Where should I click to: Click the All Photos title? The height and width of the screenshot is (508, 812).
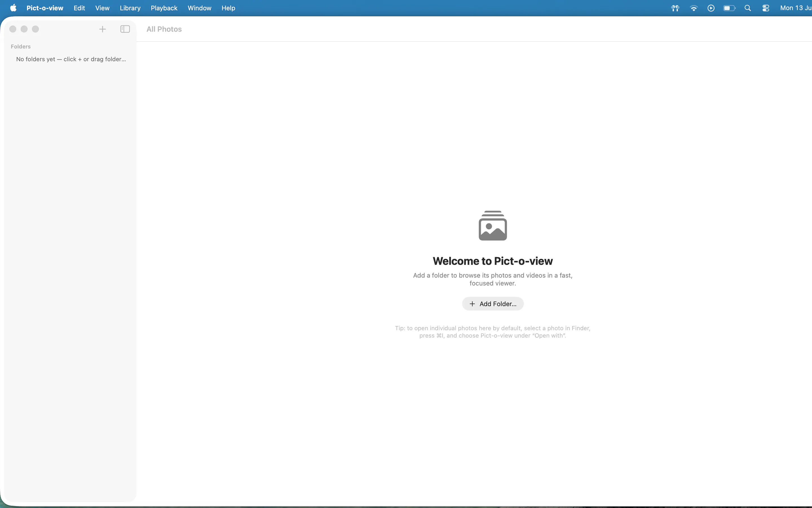click(x=164, y=29)
